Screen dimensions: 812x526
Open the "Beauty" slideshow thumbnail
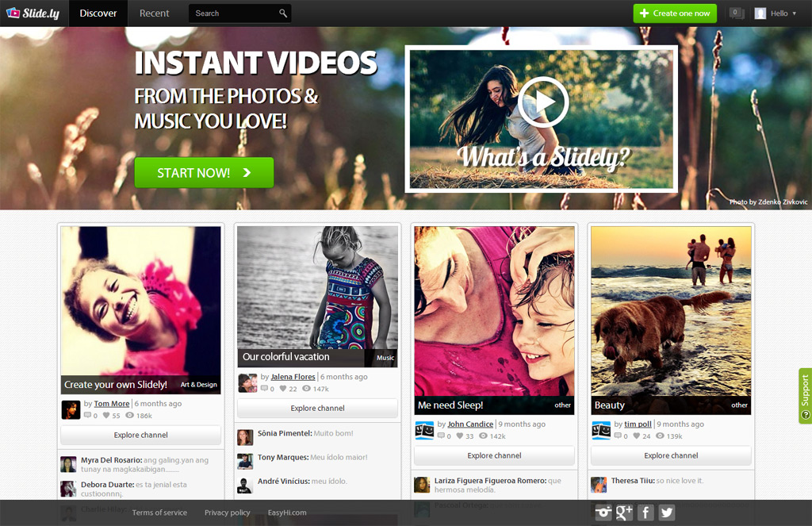(x=670, y=317)
